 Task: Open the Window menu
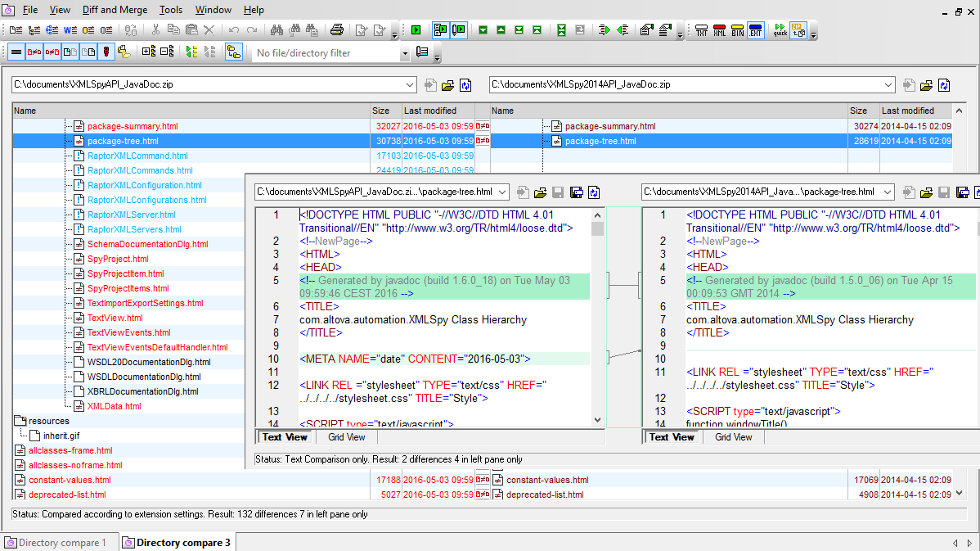214,10
